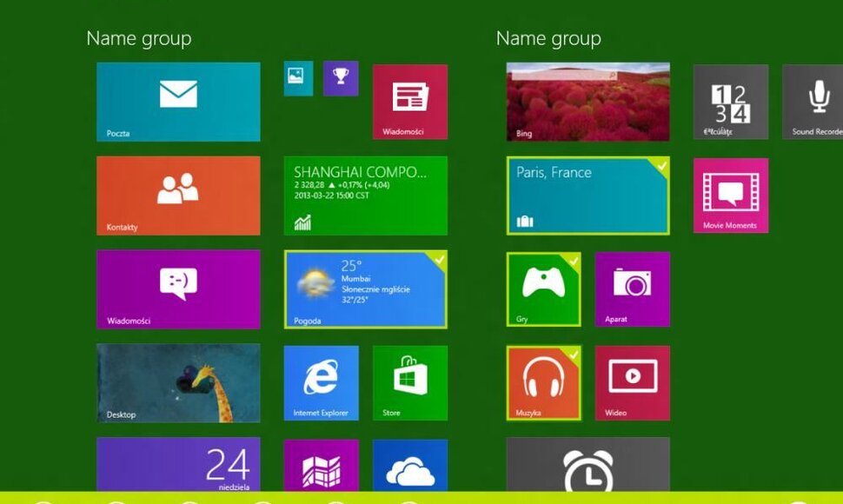Click the Name group label above Bing
843x504 pixels.
tap(548, 39)
